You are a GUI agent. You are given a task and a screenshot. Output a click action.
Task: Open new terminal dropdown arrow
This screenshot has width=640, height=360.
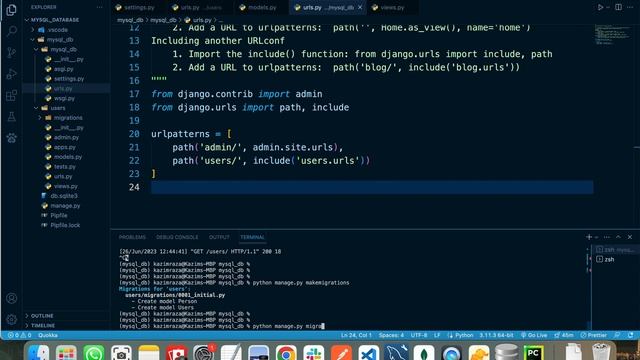[596, 237]
